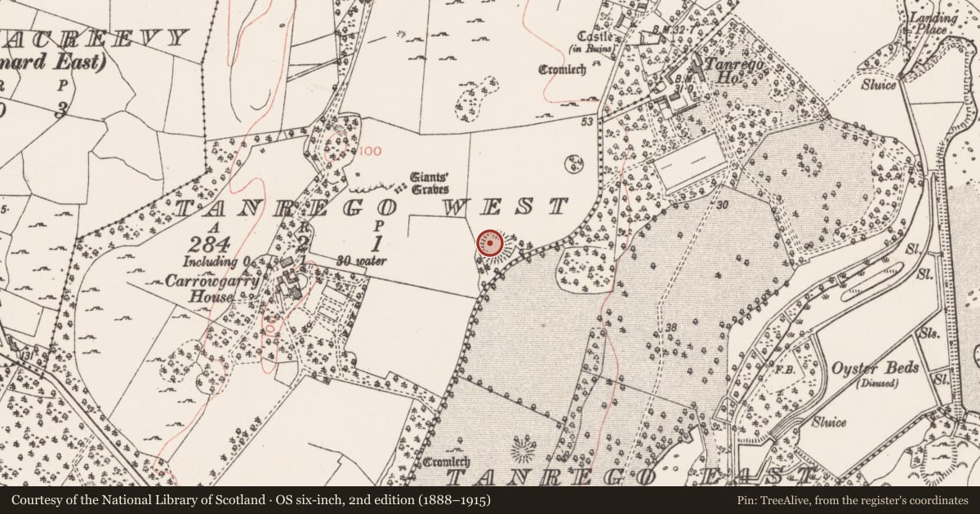Click the "Cromlech" label above TANREGO EAST

(447, 463)
